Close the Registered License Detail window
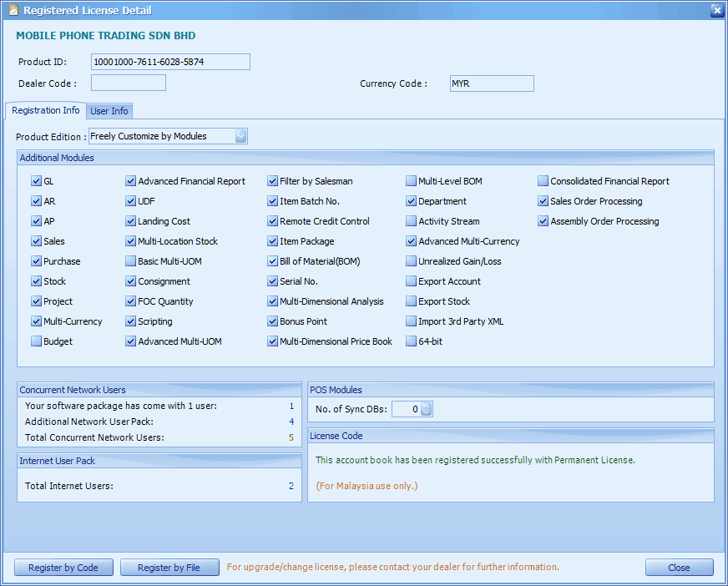Screen dimensions: 728x586 (x=717, y=11)
